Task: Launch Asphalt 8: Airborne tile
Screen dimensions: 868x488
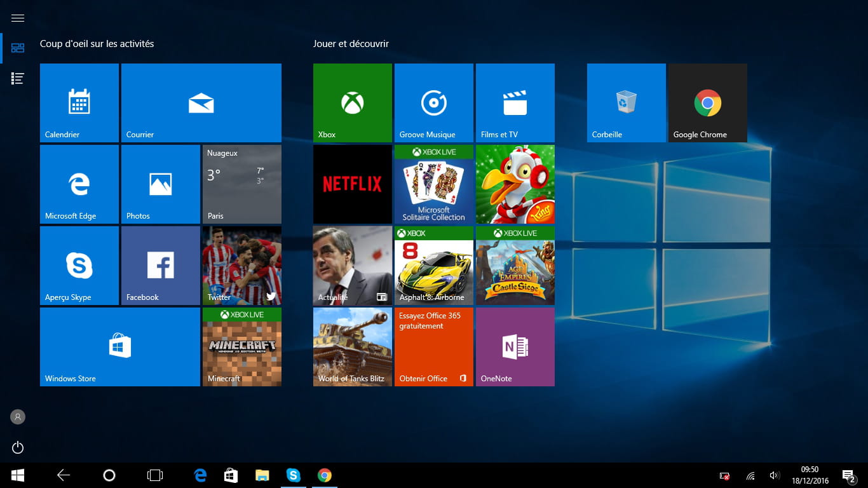Action: point(434,265)
